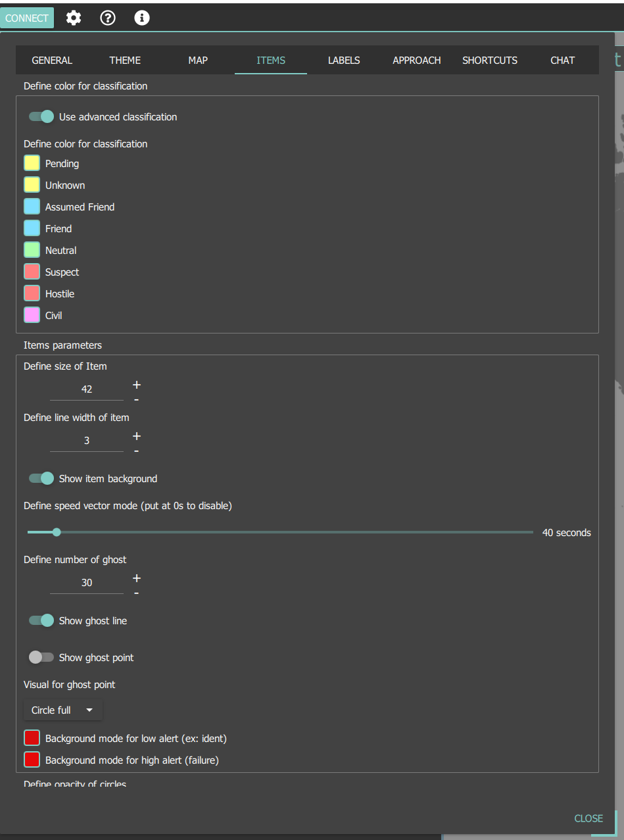Screen dimensions: 624x840
Task: Toggle Show item background switch
Action: coord(41,478)
